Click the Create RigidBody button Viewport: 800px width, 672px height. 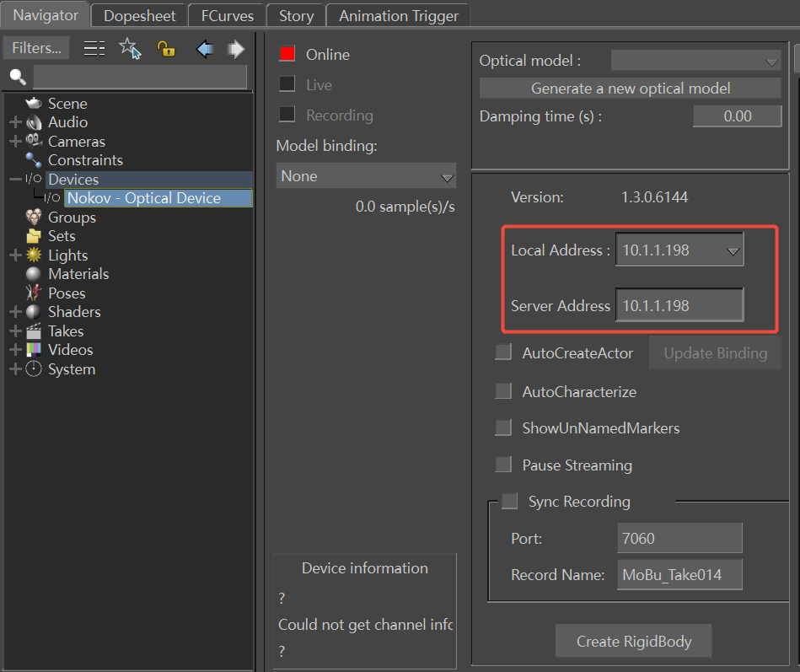pyautogui.click(x=634, y=642)
